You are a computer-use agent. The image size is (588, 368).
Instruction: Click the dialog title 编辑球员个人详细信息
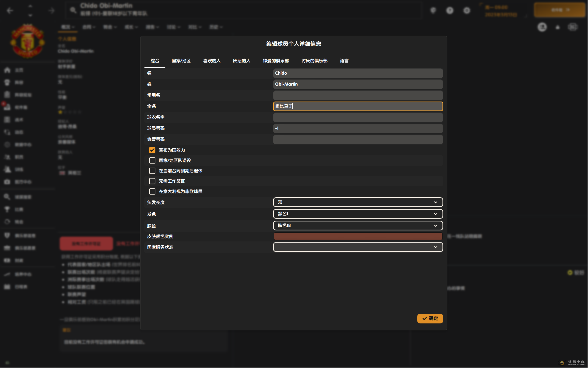pyautogui.click(x=294, y=44)
